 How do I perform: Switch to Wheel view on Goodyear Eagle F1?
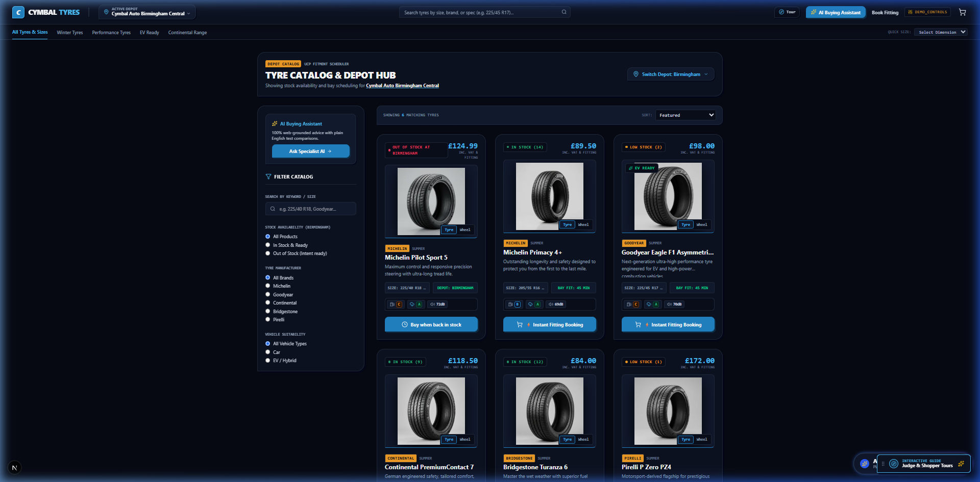pos(702,225)
